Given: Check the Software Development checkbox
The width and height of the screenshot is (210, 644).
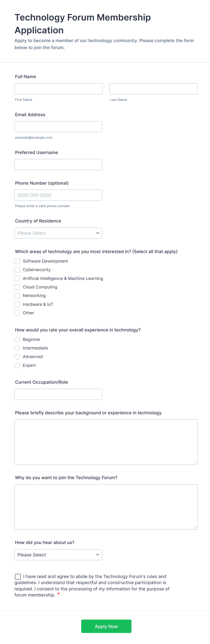Looking at the screenshot, I should [17, 261].
